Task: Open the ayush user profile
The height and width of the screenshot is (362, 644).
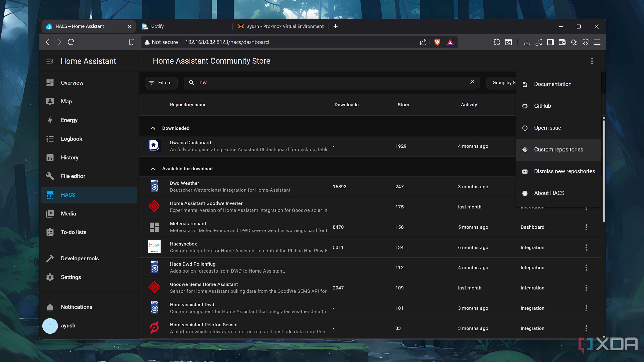Action: [89, 326]
